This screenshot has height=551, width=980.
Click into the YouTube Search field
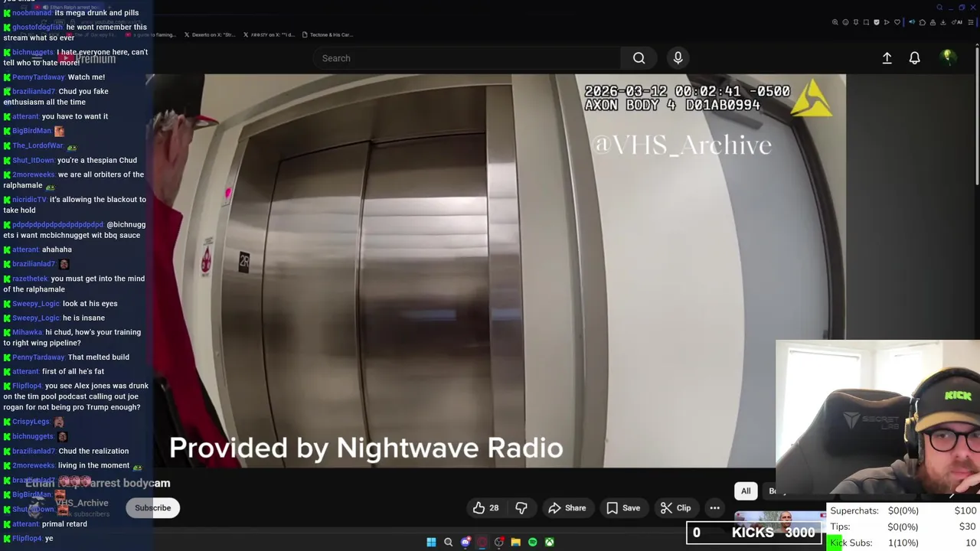[467, 58]
